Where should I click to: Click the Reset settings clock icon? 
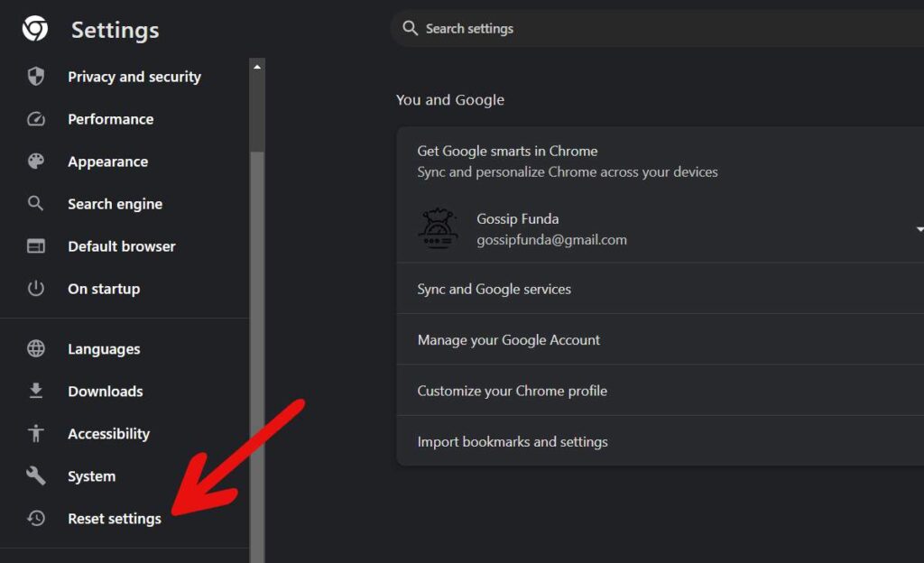[36, 518]
